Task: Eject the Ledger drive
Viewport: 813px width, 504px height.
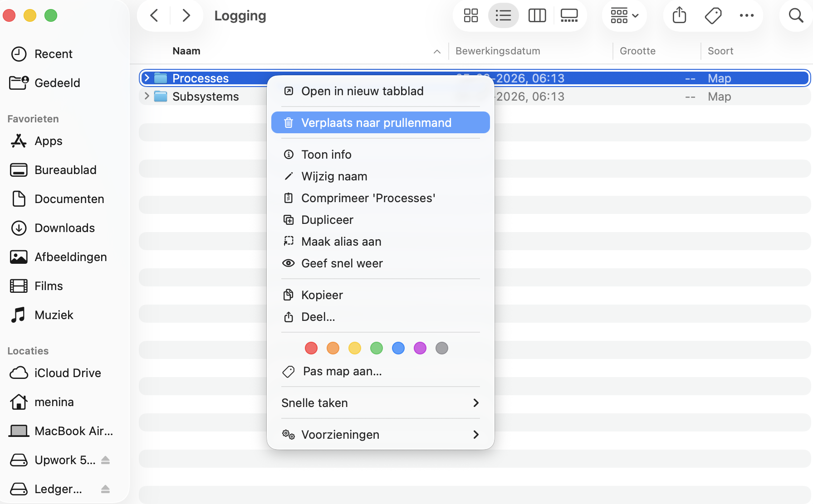Action: point(106,489)
